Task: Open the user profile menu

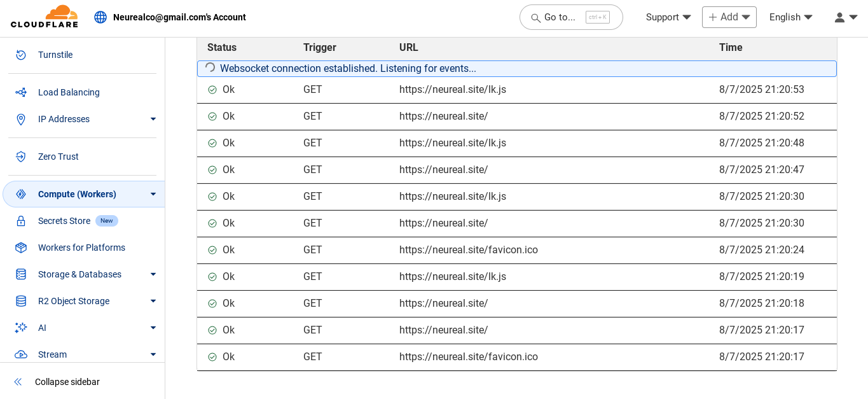Action: (846, 17)
